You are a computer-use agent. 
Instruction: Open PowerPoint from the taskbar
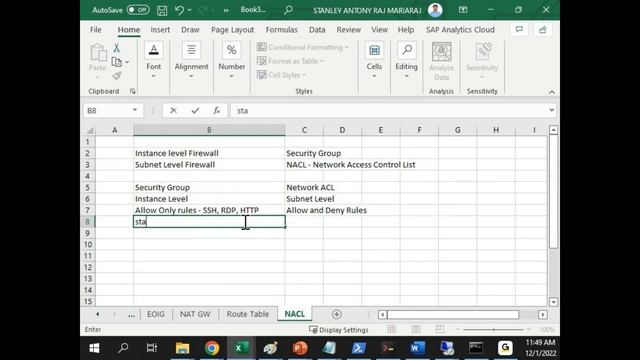point(300,348)
